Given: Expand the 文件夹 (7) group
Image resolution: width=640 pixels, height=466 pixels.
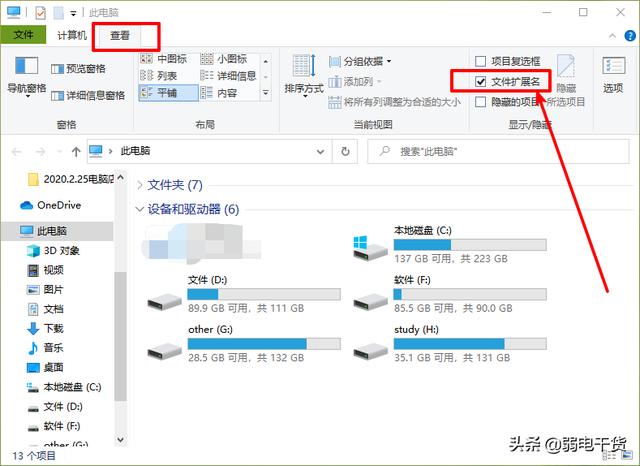Looking at the screenshot, I should 140,185.
